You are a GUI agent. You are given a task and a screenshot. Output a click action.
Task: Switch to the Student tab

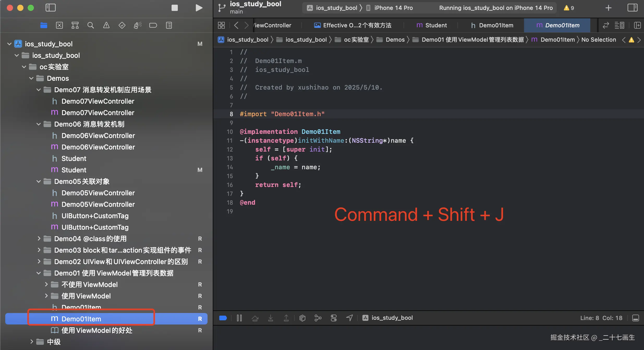tap(432, 25)
